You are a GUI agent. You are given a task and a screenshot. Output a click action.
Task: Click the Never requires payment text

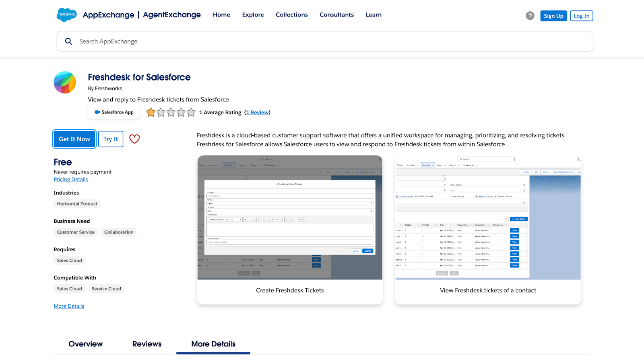83,172
